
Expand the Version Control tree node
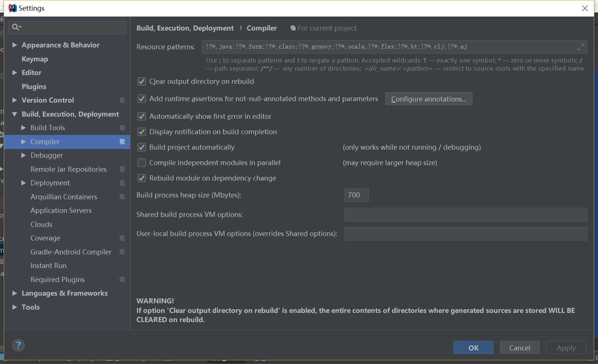15,100
